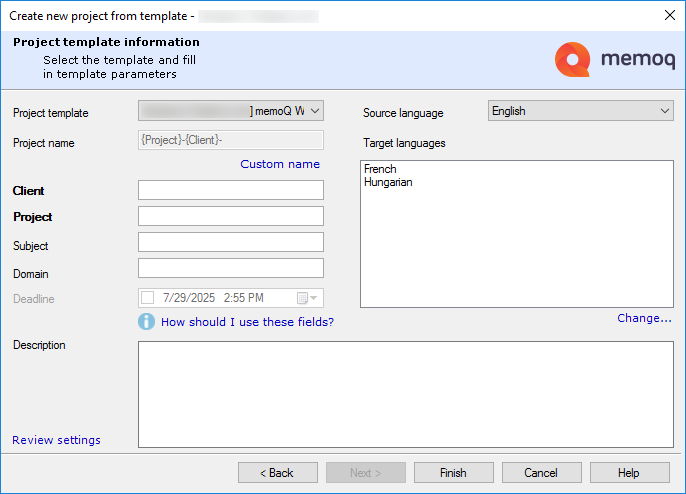Click the memoQ logo in header
686x494 pixels.
613,60
